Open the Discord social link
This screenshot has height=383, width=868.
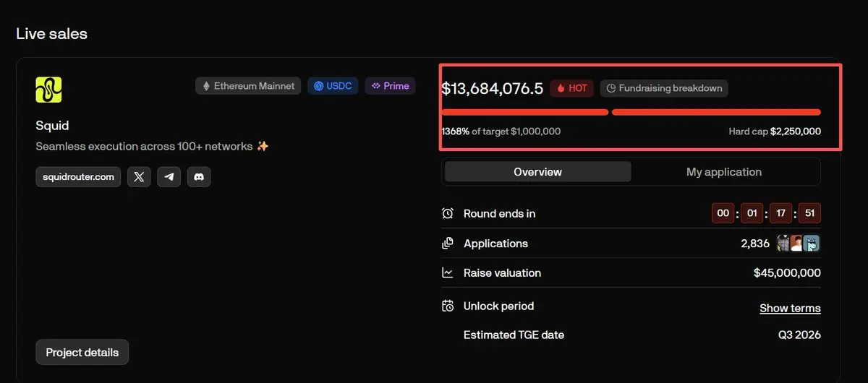click(199, 176)
